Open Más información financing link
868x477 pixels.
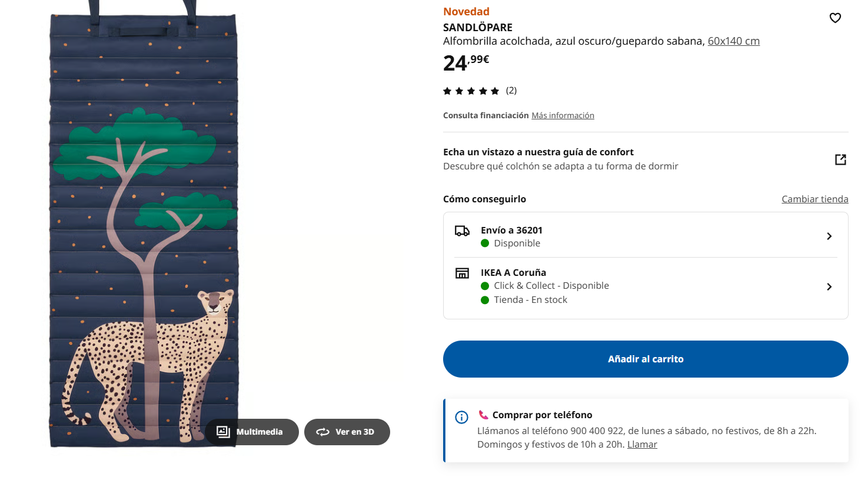tap(563, 116)
